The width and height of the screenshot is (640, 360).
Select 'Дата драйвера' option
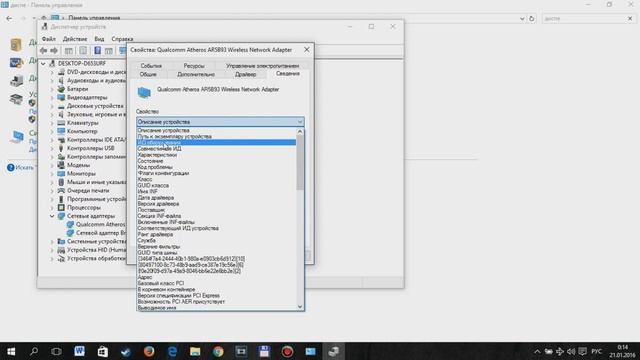coord(216,198)
